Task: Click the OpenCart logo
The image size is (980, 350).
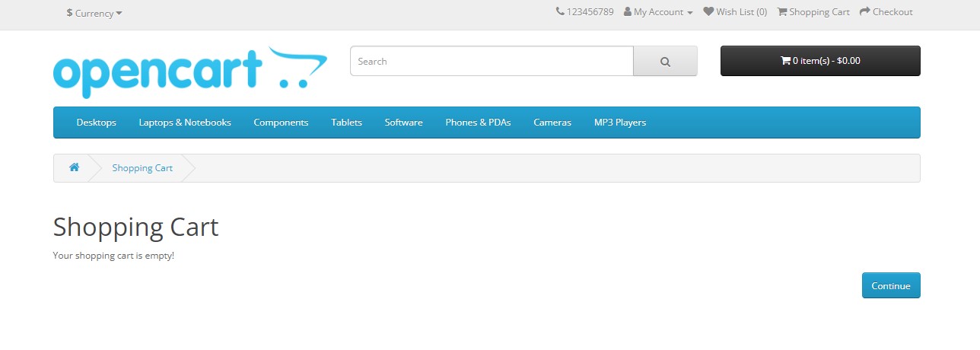Action: (190, 71)
